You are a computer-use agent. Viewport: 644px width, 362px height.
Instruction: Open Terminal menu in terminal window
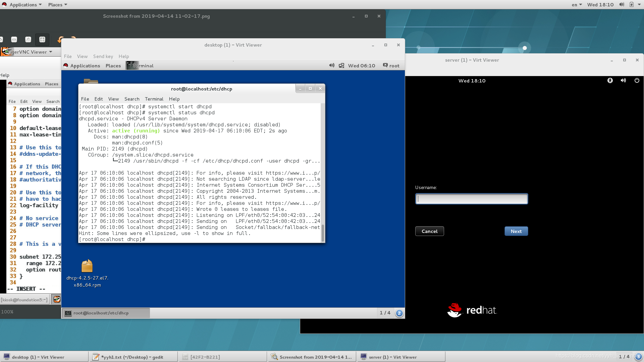[x=154, y=99]
